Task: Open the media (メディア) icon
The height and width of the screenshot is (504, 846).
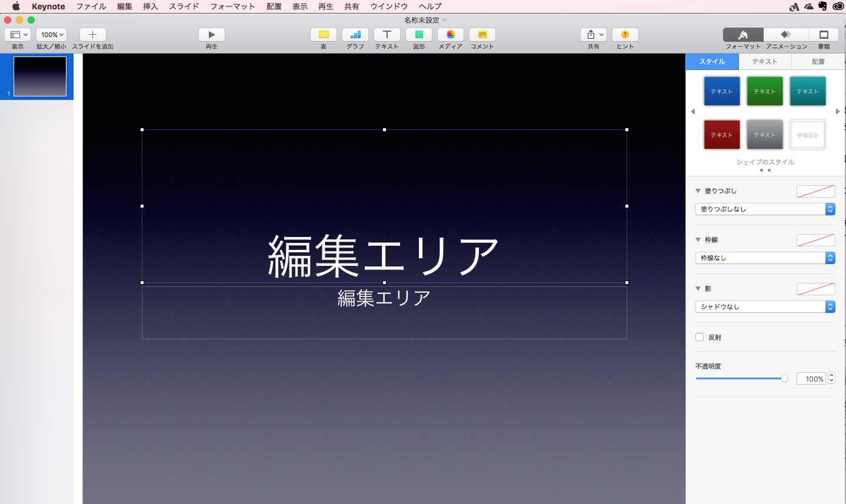Action: pyautogui.click(x=451, y=35)
